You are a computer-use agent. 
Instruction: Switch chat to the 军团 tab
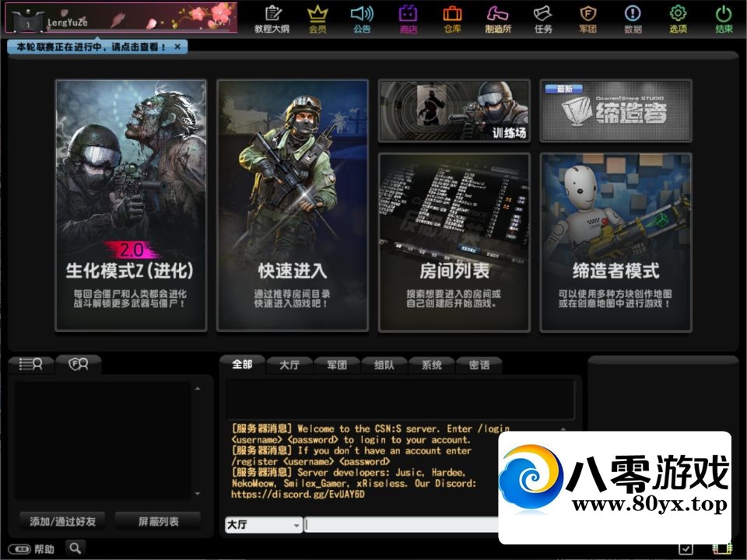coord(337,365)
